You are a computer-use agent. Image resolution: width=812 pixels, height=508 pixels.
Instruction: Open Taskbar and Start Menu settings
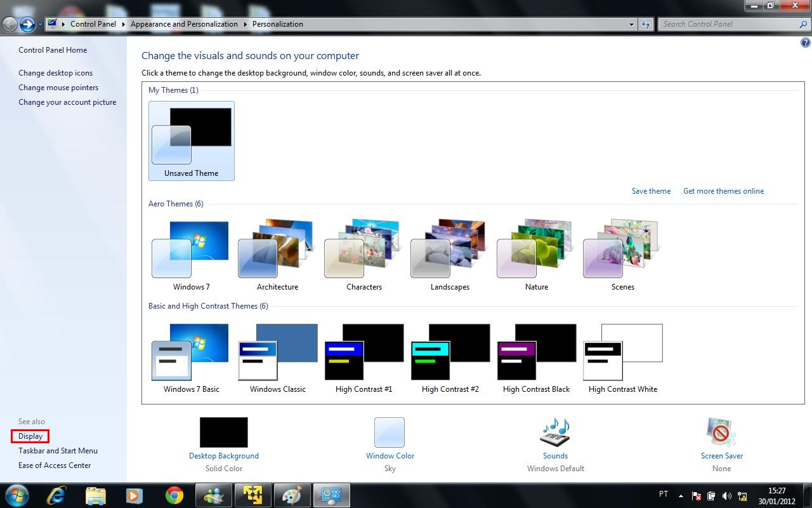pyautogui.click(x=58, y=451)
